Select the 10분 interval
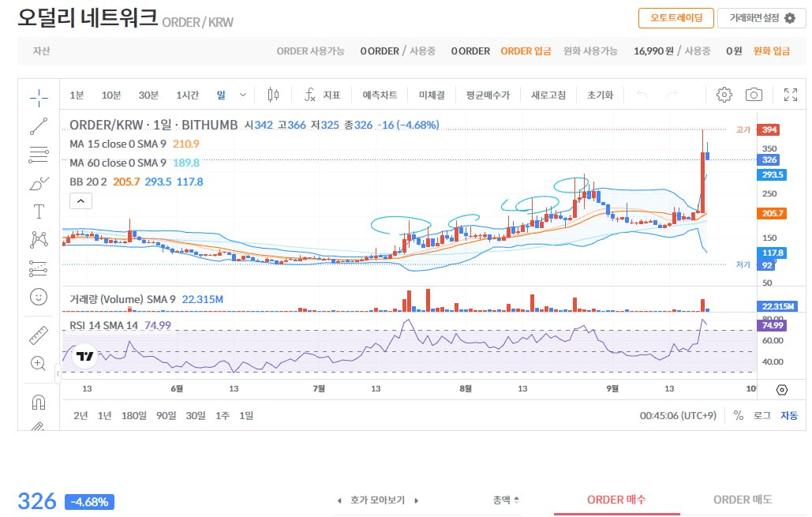This screenshot has height=517, width=812. (x=110, y=95)
